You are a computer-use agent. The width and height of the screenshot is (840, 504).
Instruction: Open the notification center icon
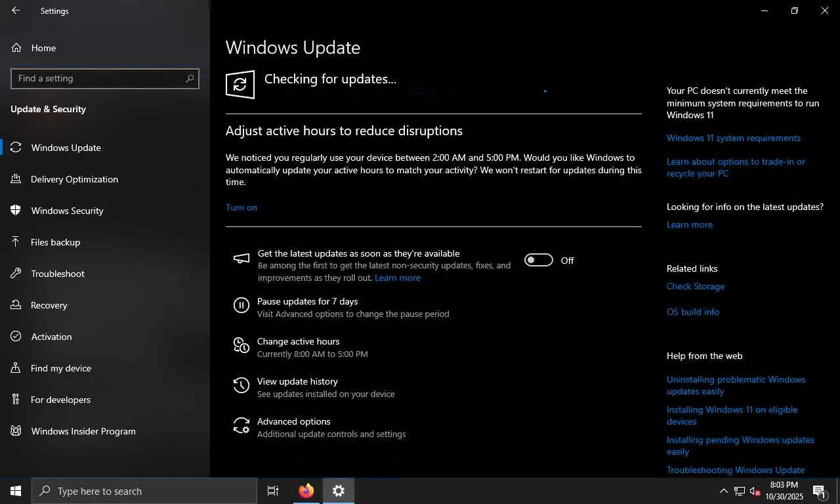[819, 491]
